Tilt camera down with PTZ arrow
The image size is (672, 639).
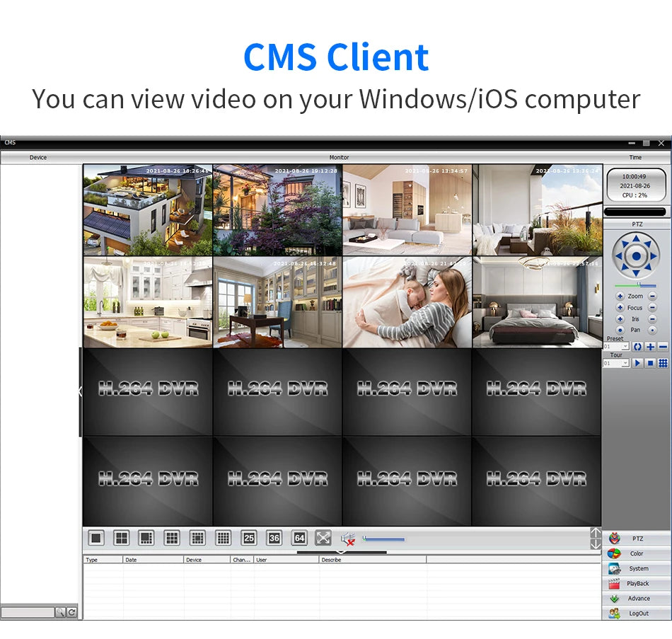click(x=637, y=274)
